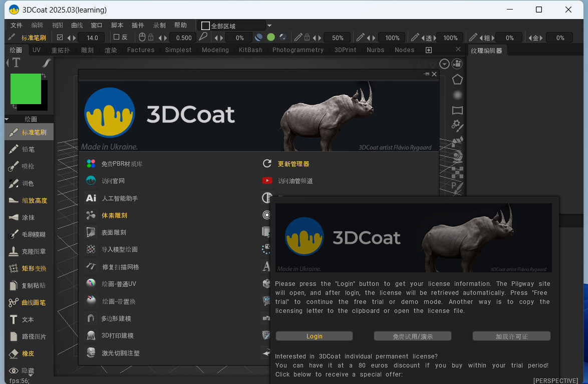Click the add workspace plus icon after Nodes

coord(429,50)
